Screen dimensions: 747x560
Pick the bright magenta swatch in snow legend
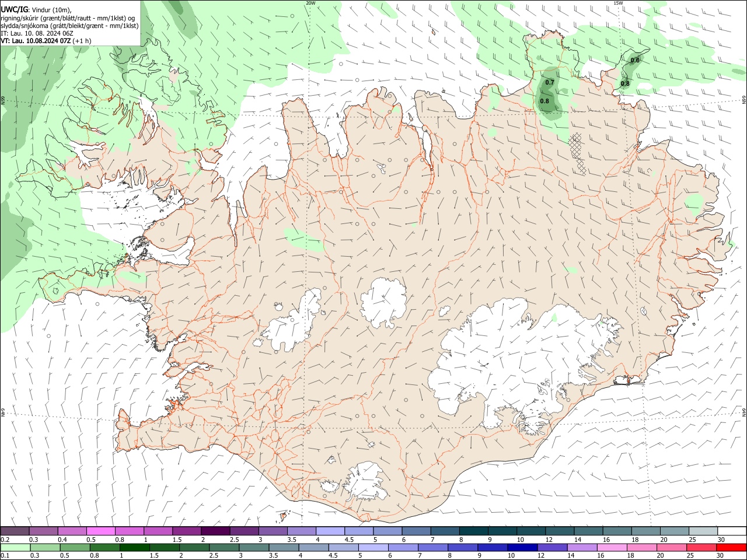pyautogui.click(x=100, y=531)
